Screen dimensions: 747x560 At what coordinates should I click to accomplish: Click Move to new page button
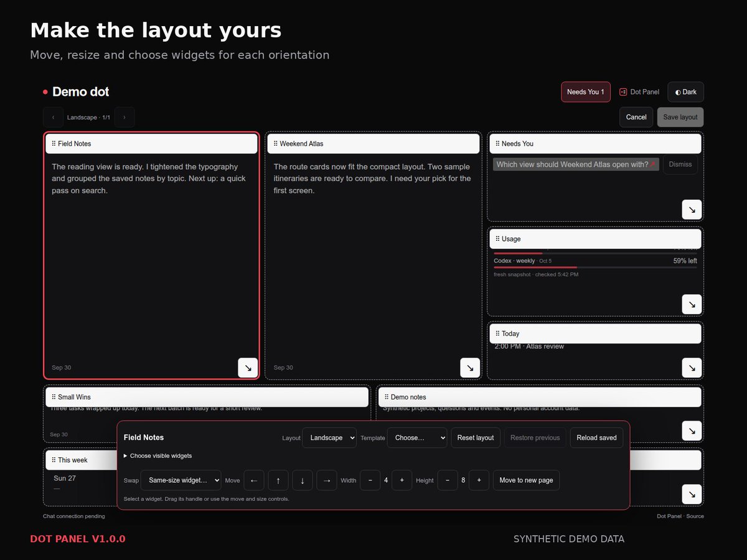527,480
